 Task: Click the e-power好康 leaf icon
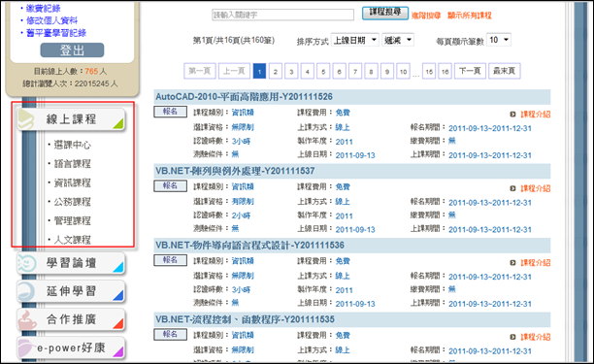click(x=26, y=347)
